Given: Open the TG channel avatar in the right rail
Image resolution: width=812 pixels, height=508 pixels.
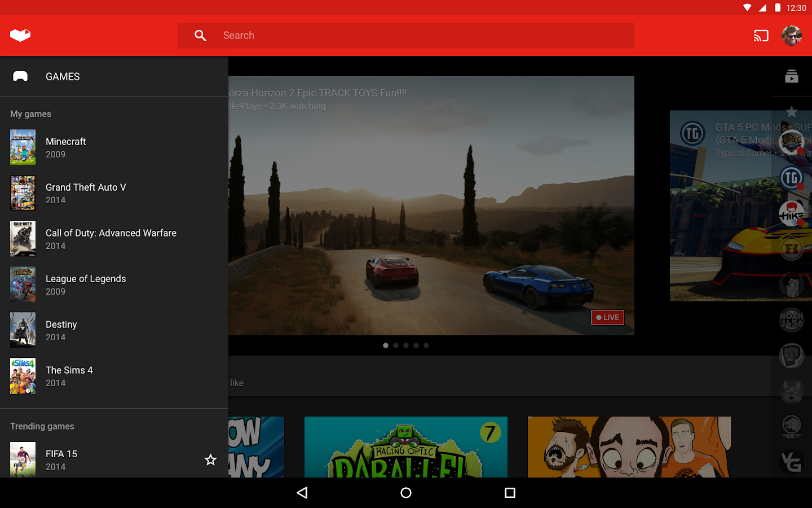Looking at the screenshot, I should point(792,178).
